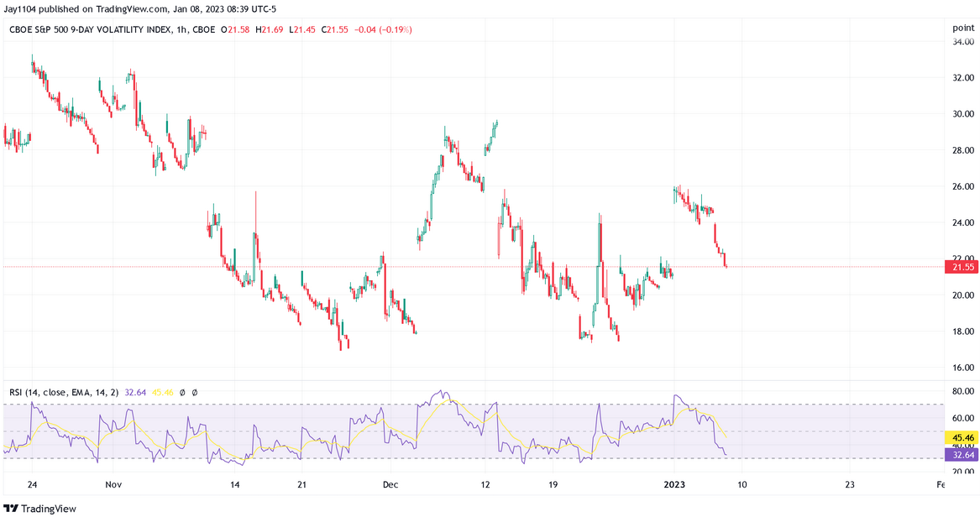Click the 24 date label on time axis

click(33, 484)
